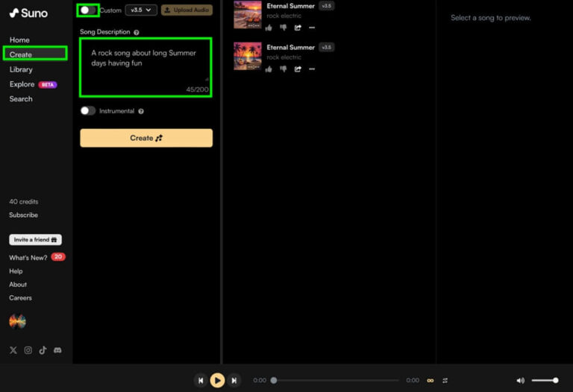Viewport: 573px width, 392px height.
Task: Click the volume slider
Action: (x=545, y=380)
